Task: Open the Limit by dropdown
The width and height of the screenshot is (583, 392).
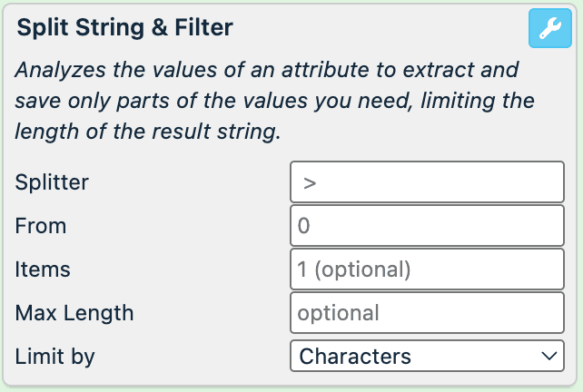Action: (x=427, y=357)
